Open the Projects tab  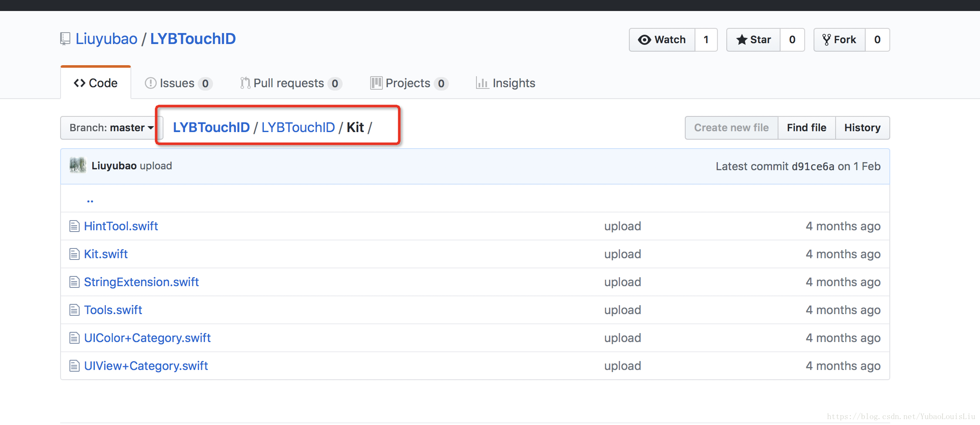(x=409, y=83)
